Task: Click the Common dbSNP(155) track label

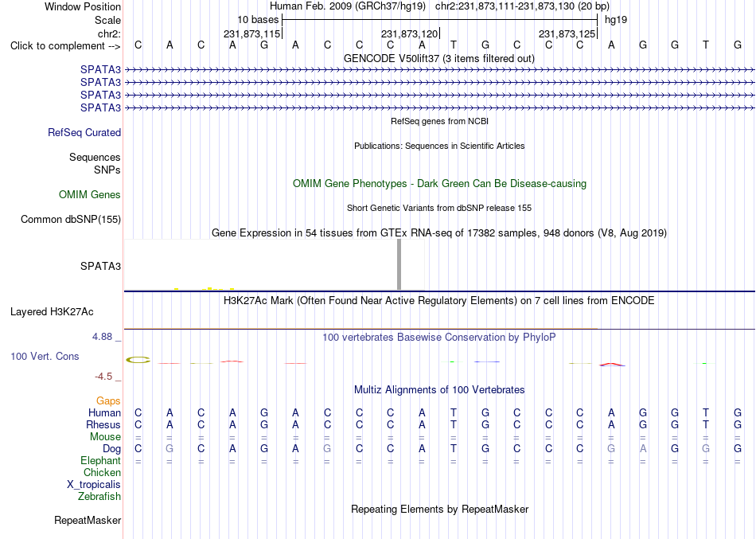Action: pos(71,220)
